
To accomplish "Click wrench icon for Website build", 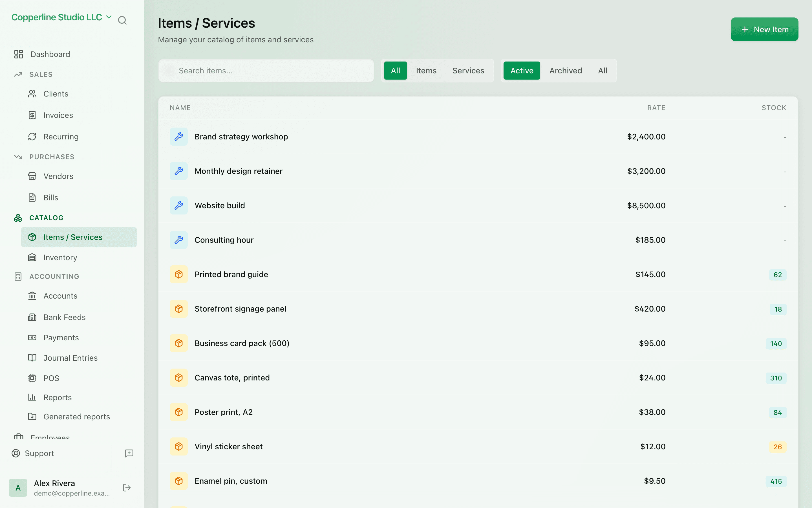I will click(179, 205).
